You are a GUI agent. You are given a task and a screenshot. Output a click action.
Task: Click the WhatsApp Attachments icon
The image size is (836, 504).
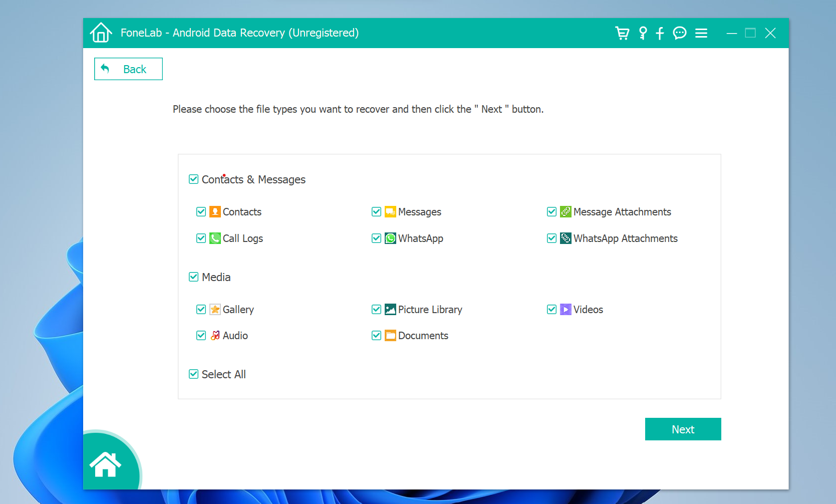[566, 238]
